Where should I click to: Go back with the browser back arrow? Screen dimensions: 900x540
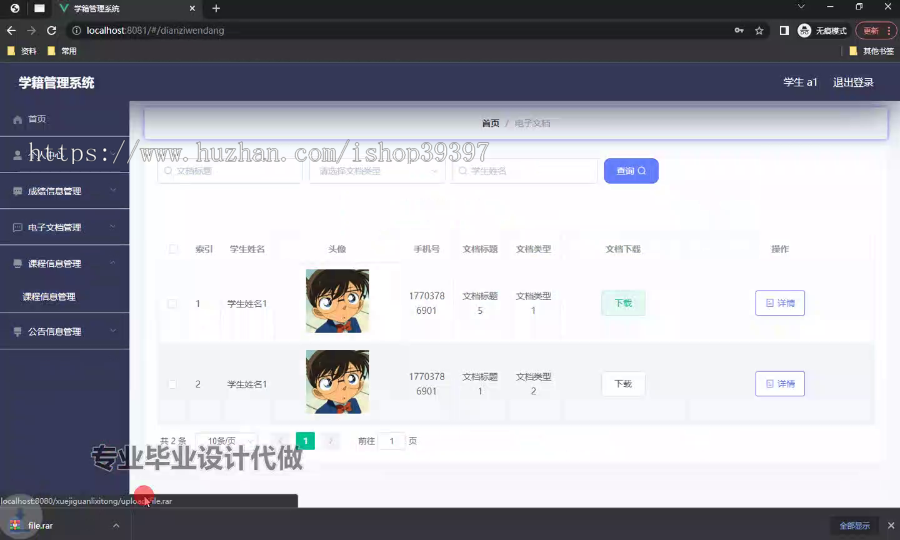tap(11, 30)
